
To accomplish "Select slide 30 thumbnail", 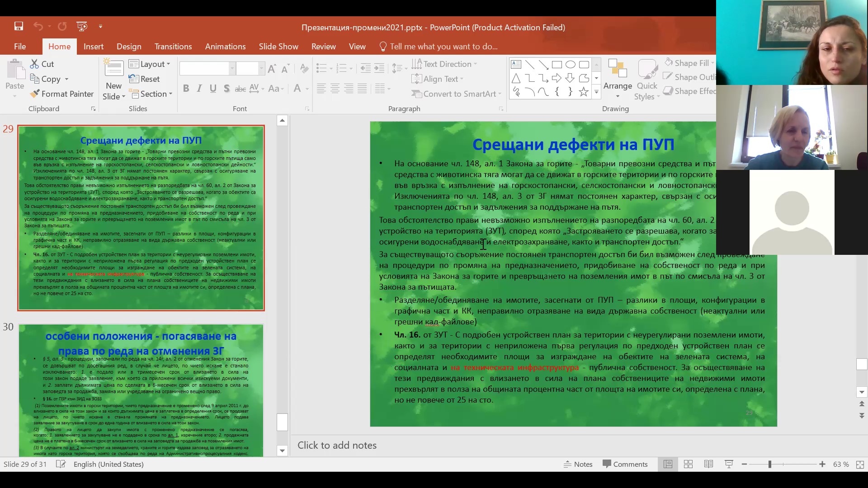I will click(141, 389).
